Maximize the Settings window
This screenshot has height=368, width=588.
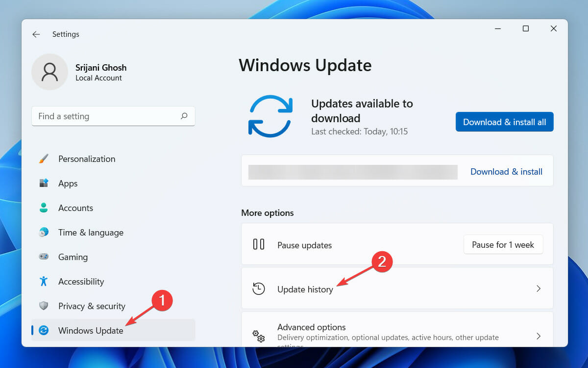click(525, 28)
